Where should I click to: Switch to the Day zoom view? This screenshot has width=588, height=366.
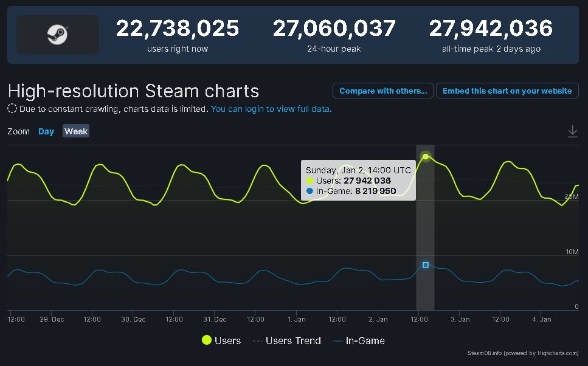pos(46,131)
